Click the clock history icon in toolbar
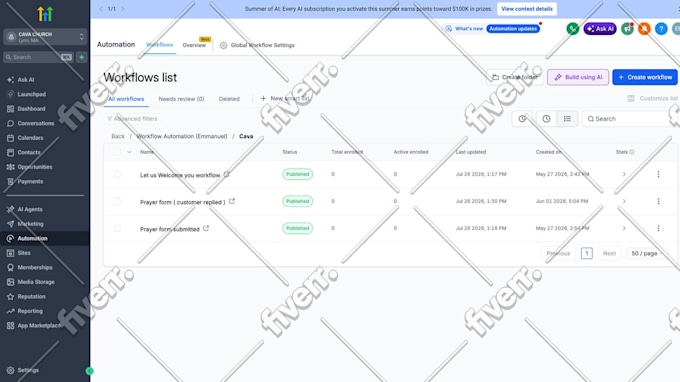 (x=546, y=118)
